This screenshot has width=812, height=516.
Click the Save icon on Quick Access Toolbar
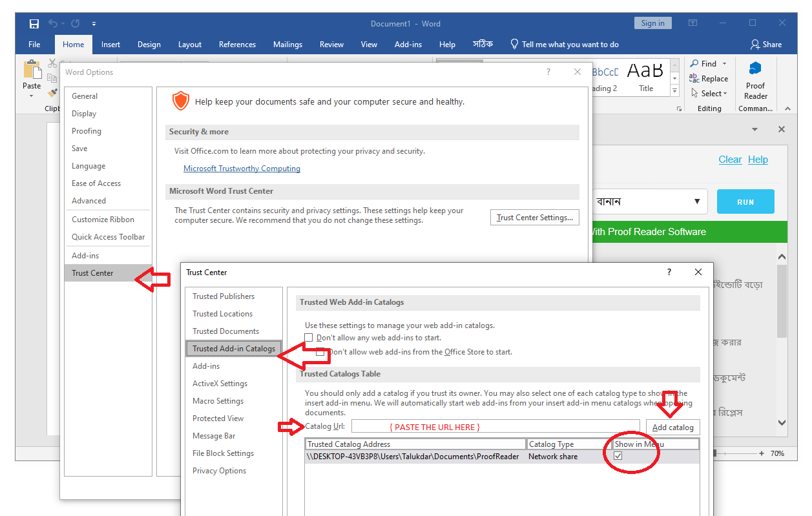point(34,23)
